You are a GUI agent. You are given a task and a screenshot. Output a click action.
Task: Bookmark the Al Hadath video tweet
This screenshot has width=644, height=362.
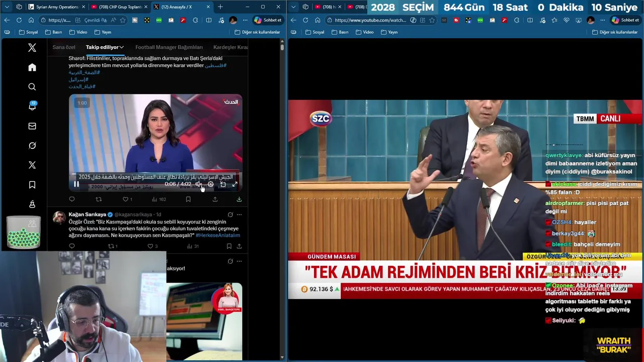coord(188,199)
